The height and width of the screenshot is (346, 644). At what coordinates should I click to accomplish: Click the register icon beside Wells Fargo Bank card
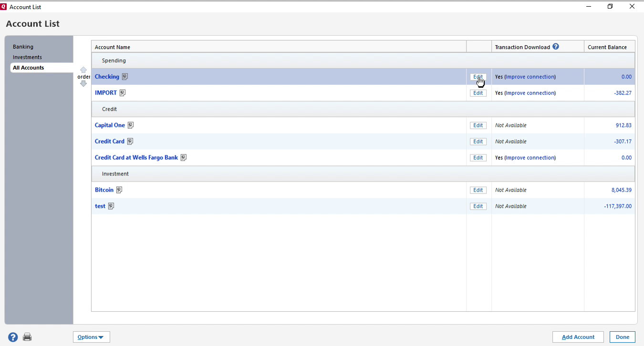pos(184,158)
